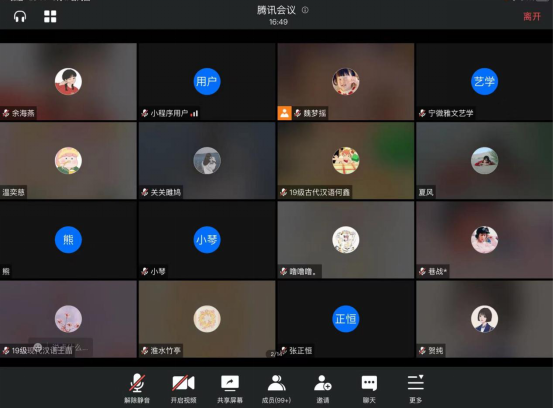Open meeting info beside 腾讯会议 title
Image resolution: width=556 pixels, height=408 pixels.
click(x=305, y=10)
